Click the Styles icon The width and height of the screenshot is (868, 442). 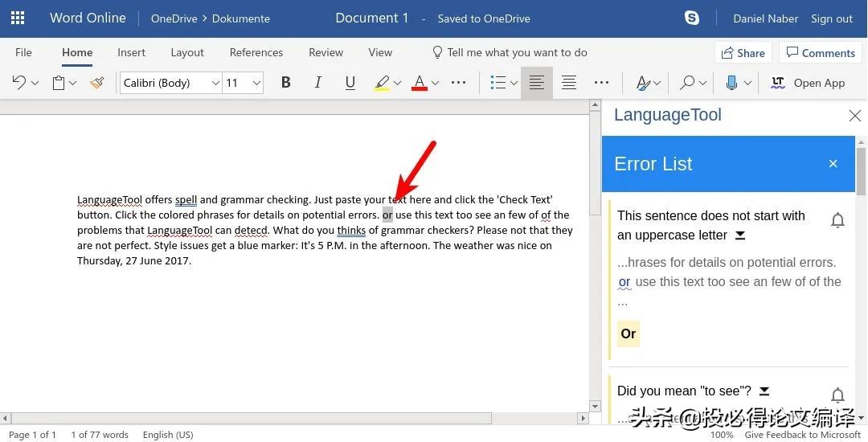coord(643,83)
